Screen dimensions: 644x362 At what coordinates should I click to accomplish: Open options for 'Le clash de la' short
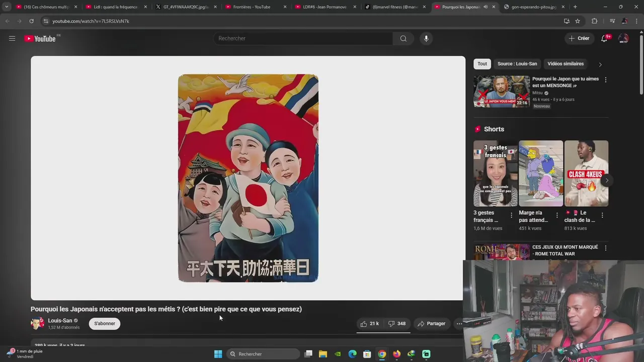tap(602, 215)
